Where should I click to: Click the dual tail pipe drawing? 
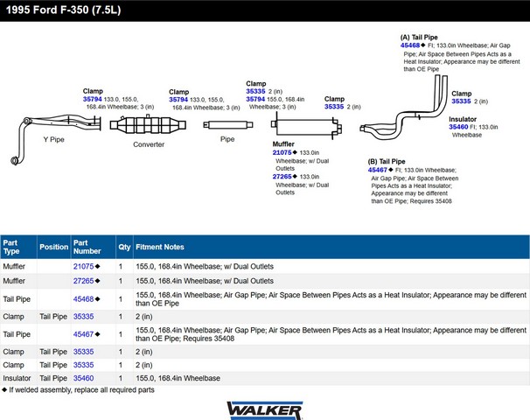pos(404,108)
